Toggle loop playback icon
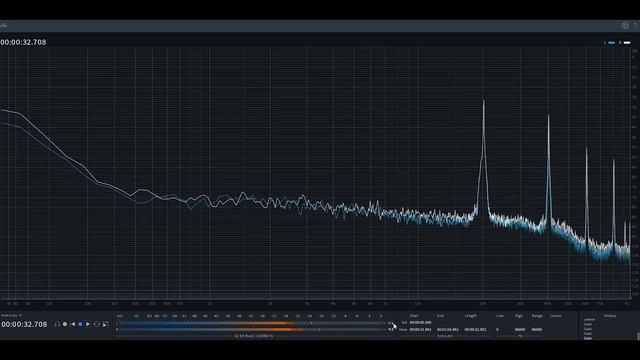The width and height of the screenshot is (640, 360). click(x=97, y=324)
